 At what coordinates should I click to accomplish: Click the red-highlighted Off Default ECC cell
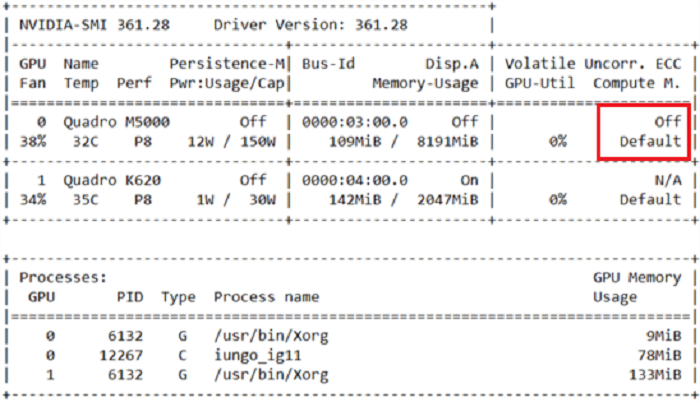[643, 132]
